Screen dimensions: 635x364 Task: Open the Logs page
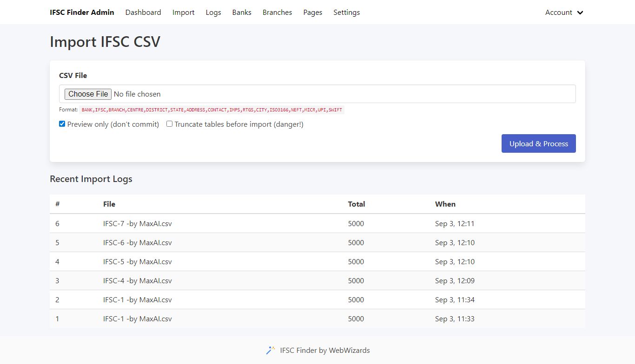coord(213,13)
